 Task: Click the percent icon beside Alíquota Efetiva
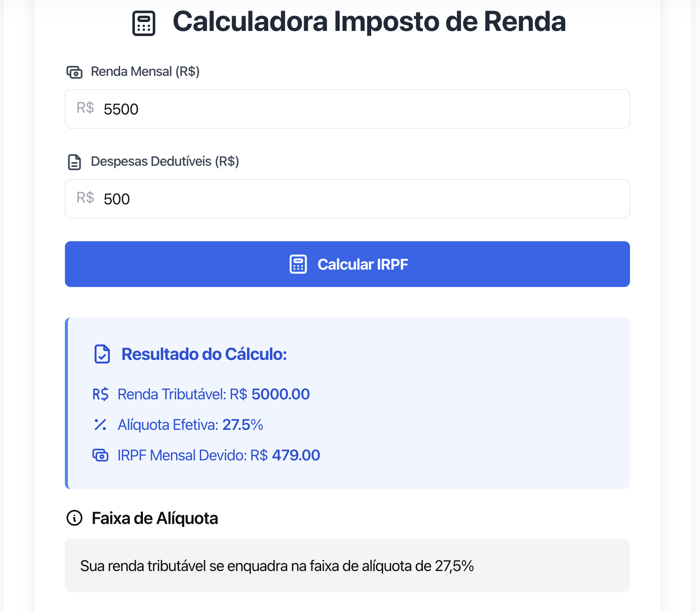[101, 424]
